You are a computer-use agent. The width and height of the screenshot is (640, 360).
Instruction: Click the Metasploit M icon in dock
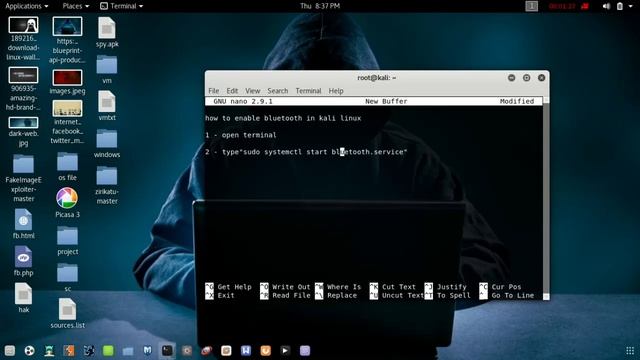(147, 351)
